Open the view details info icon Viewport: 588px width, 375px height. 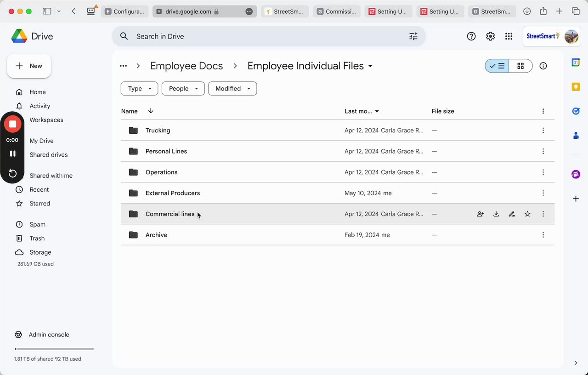[x=543, y=66]
